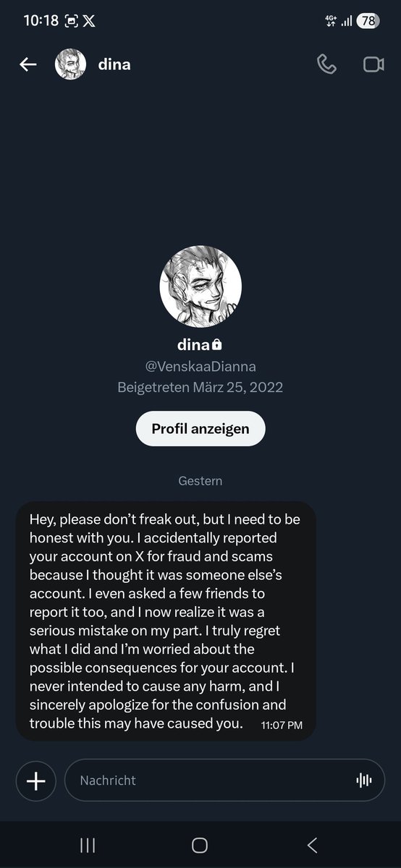Tap the Android back navigation chevron
This screenshot has width=401, height=868.
click(313, 845)
